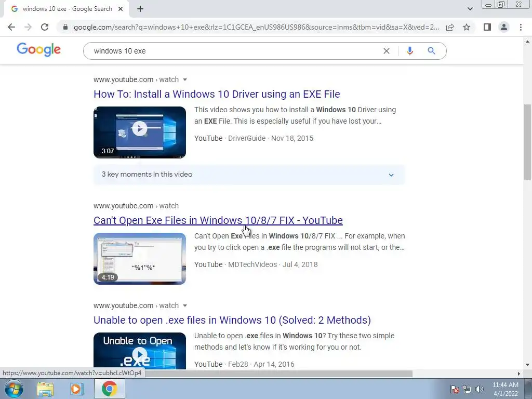Click the text 'Feb28 · Apr 14, 2016'
This screenshot has width=532, height=399.
[261, 364]
